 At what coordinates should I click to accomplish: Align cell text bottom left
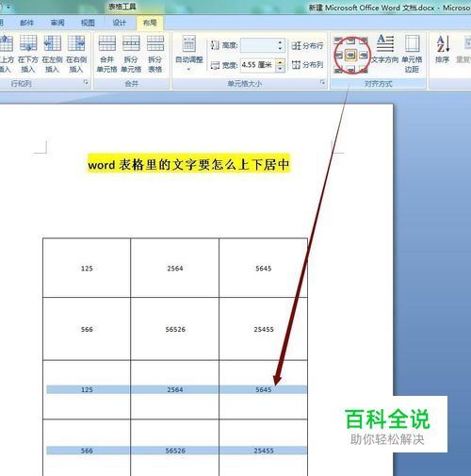[x=338, y=70]
